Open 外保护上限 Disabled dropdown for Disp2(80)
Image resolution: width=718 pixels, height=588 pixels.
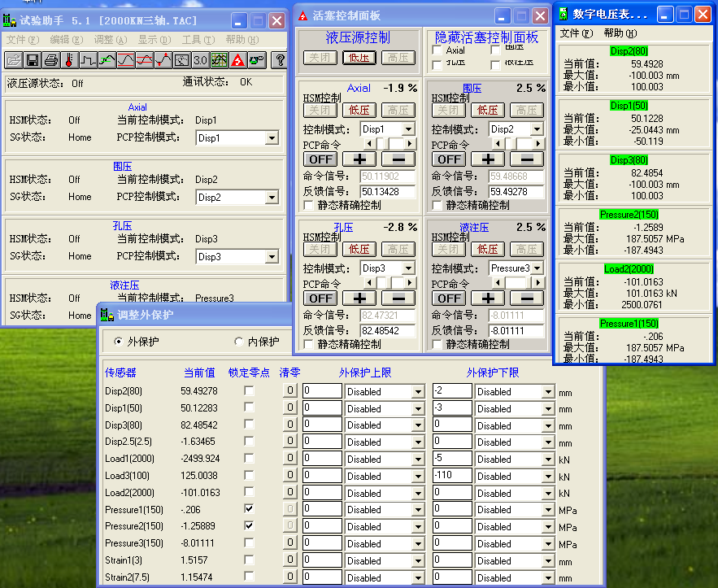pos(418,391)
